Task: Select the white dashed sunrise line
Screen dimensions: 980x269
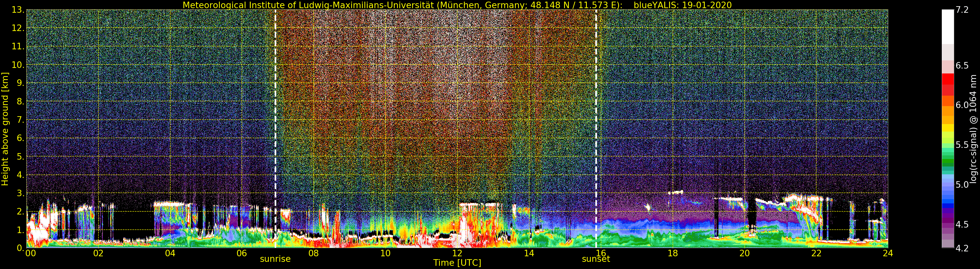Action: click(x=275, y=129)
